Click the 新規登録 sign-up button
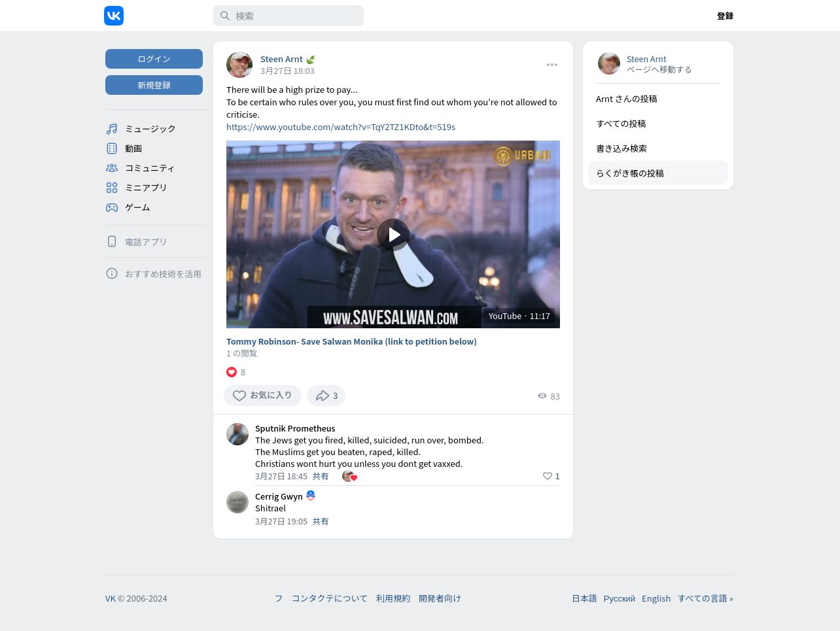Viewport: 840px width, 631px height. tap(154, 85)
